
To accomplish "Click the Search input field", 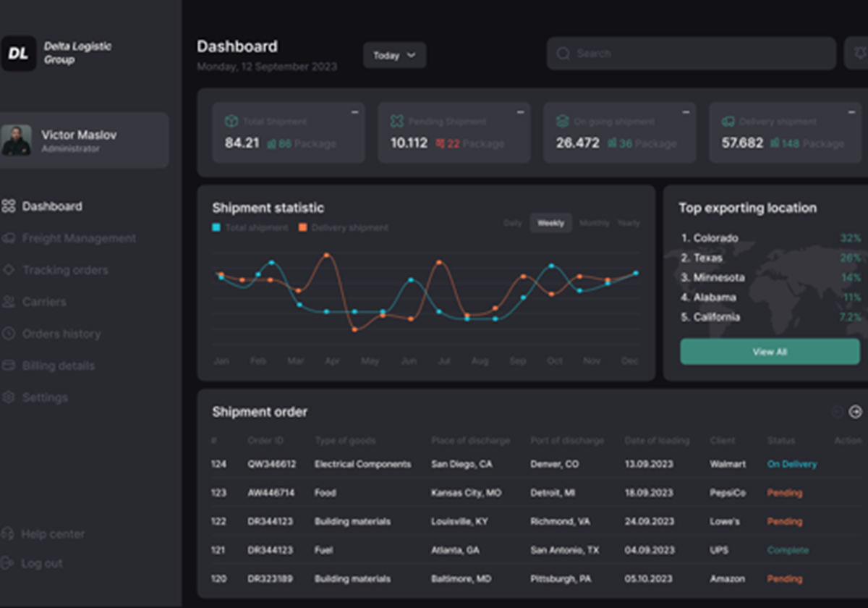I will [691, 54].
